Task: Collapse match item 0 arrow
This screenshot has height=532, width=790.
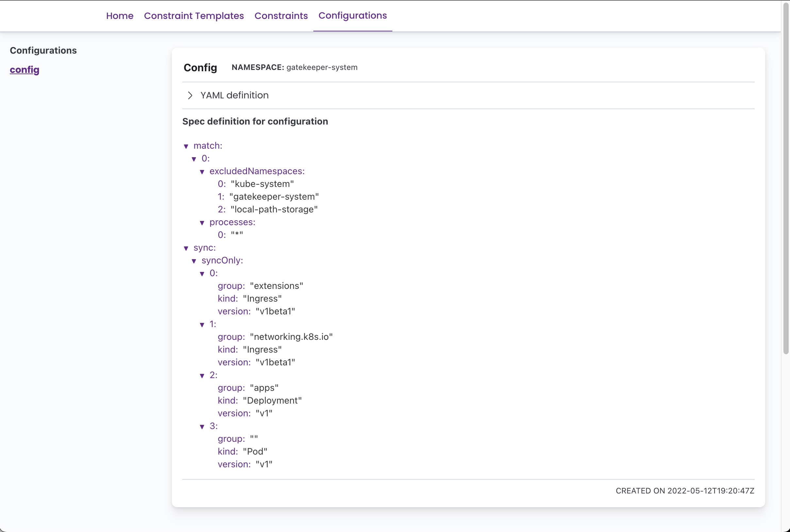Action: coord(194,159)
